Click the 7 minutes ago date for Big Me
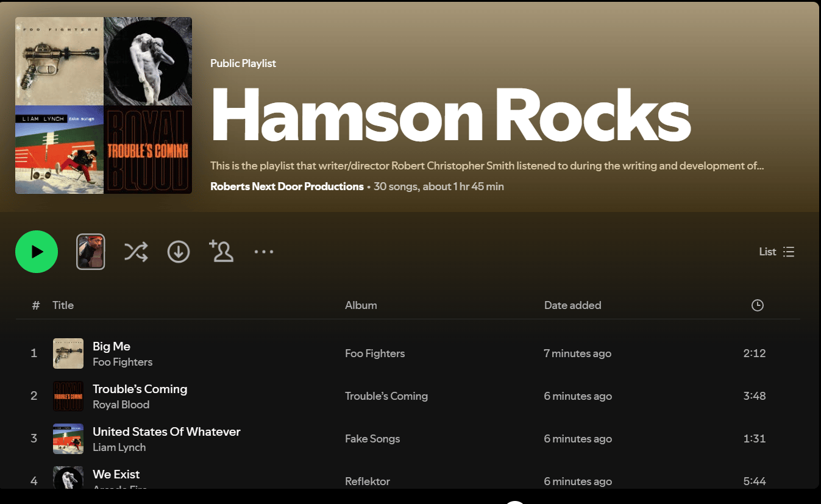Viewport: 821px width, 504px height. pos(578,353)
